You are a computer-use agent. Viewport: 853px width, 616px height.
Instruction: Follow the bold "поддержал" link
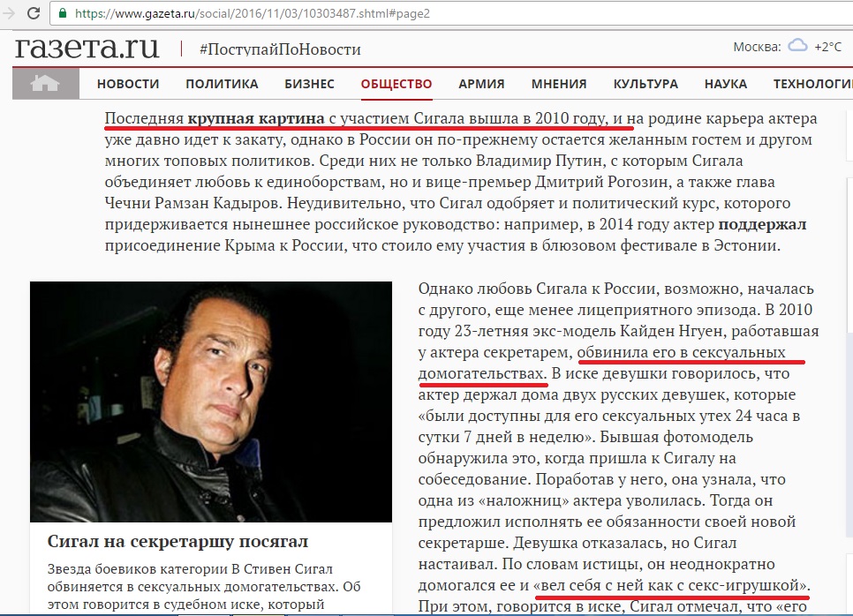763,224
